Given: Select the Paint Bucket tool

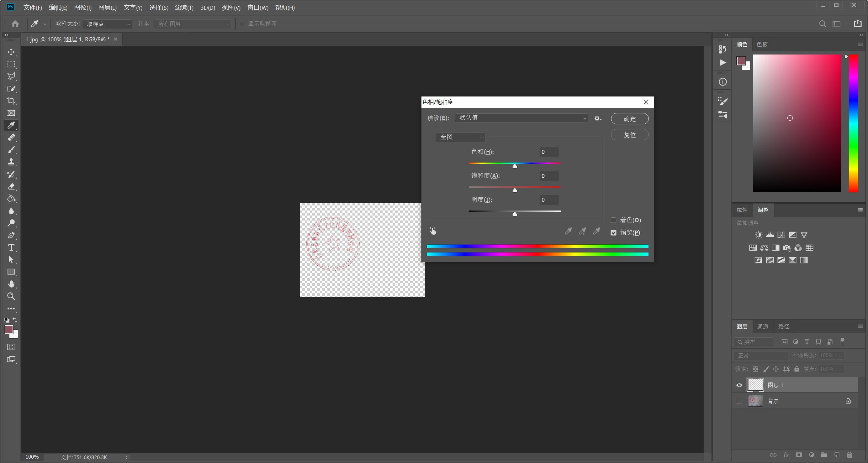Looking at the screenshot, I should click(x=11, y=199).
